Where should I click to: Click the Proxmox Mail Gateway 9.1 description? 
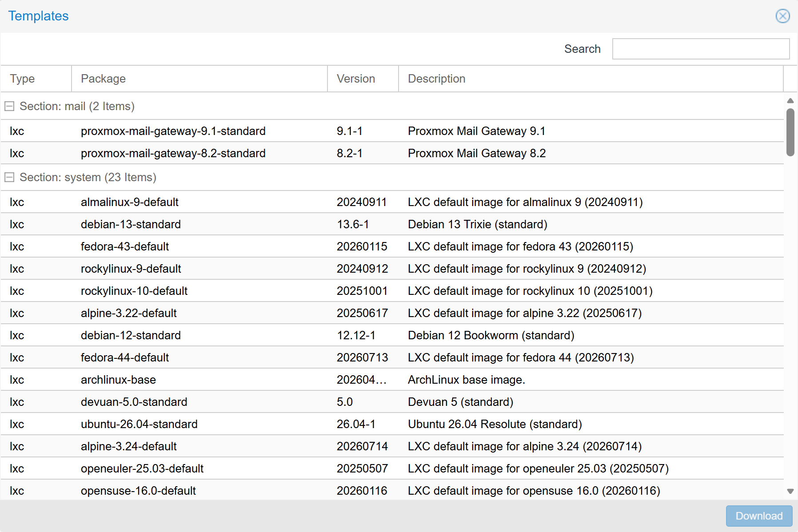tap(476, 131)
